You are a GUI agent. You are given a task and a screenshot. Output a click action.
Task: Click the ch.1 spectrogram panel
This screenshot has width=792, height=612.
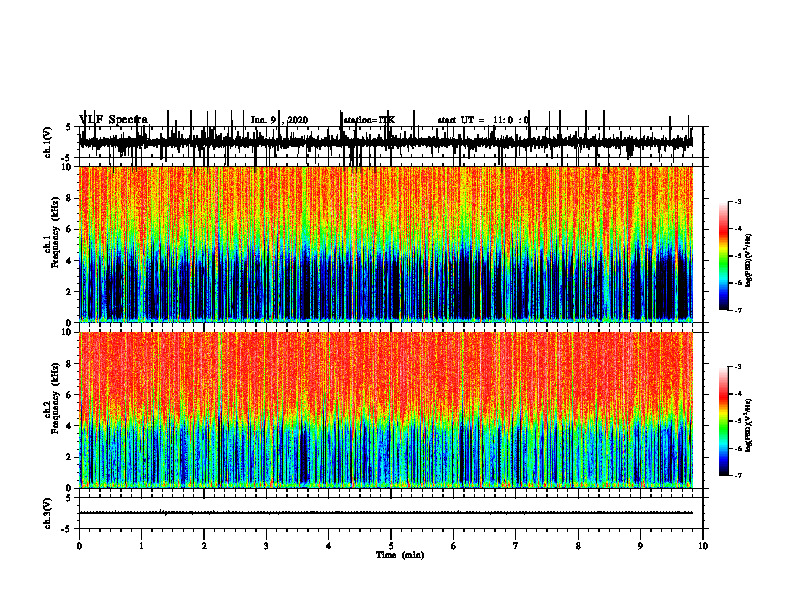386,244
